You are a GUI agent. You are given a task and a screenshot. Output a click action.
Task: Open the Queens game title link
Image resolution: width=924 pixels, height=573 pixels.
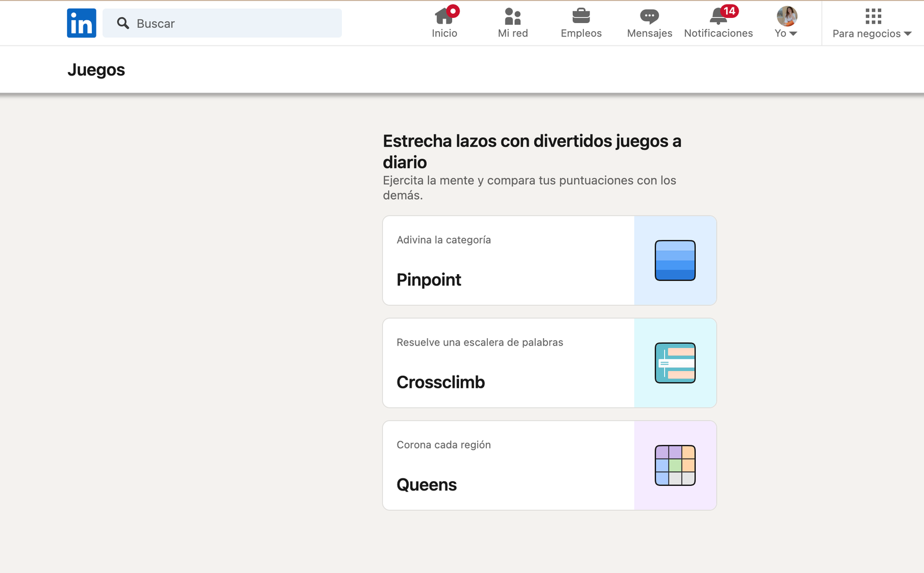[427, 485]
